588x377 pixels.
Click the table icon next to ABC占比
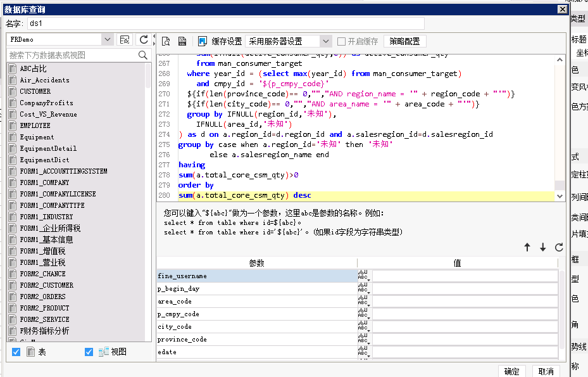[x=13, y=68]
